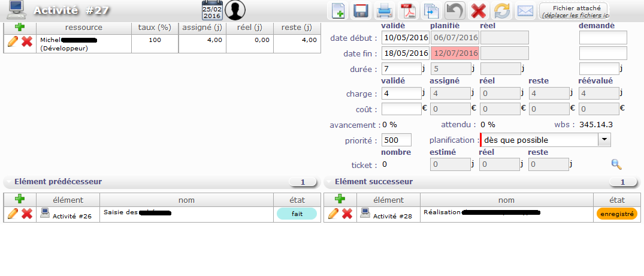The height and width of the screenshot is (276, 644).
Task: Click the Fichier attaché button
Action: [574, 11]
